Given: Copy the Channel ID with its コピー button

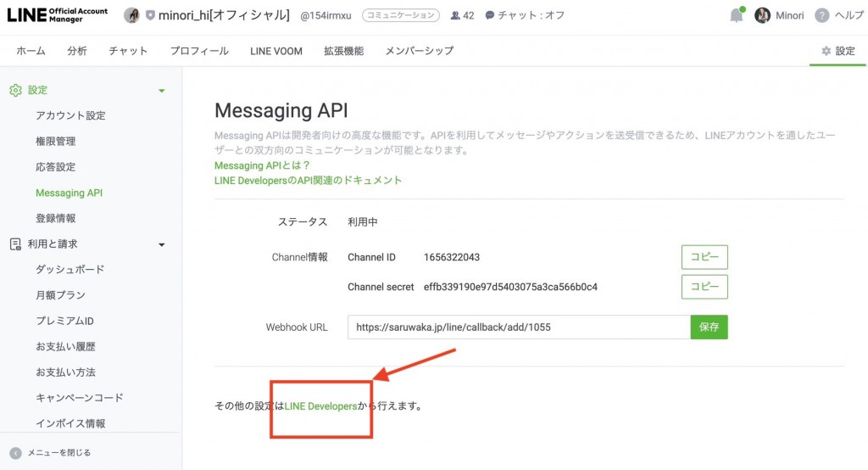Looking at the screenshot, I should coord(704,257).
